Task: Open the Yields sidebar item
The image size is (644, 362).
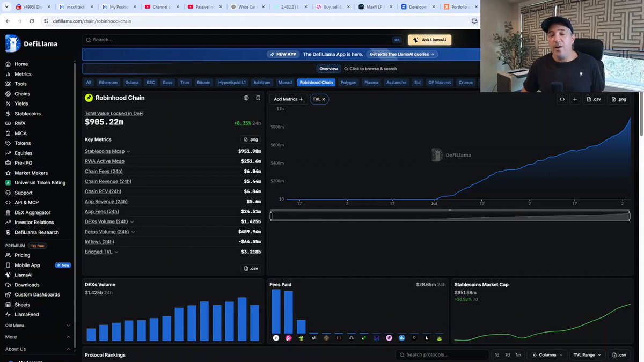Action: coord(21,104)
